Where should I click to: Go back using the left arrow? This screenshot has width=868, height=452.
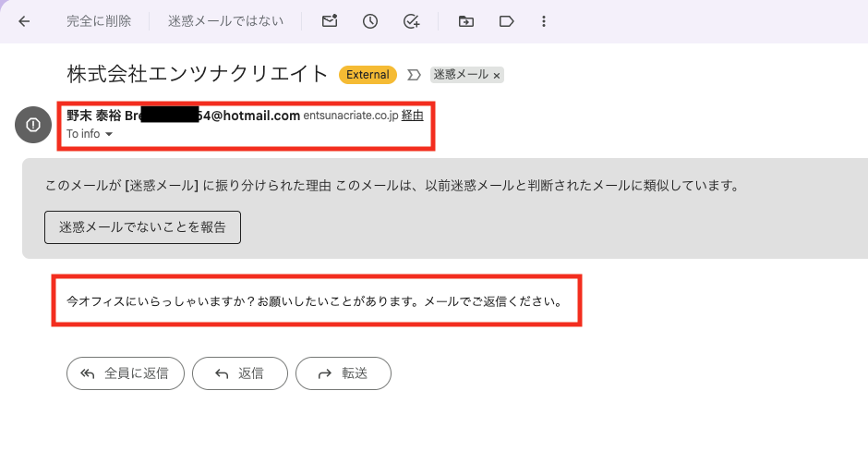point(24,21)
